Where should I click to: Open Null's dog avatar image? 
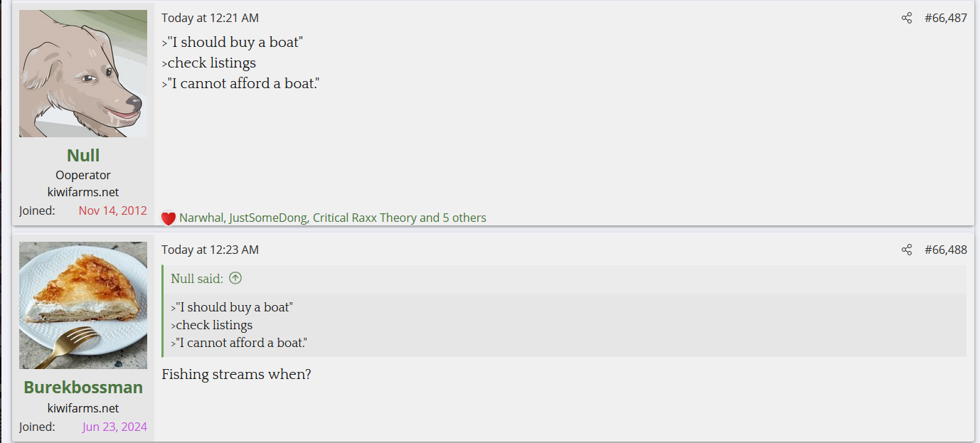pos(83,74)
